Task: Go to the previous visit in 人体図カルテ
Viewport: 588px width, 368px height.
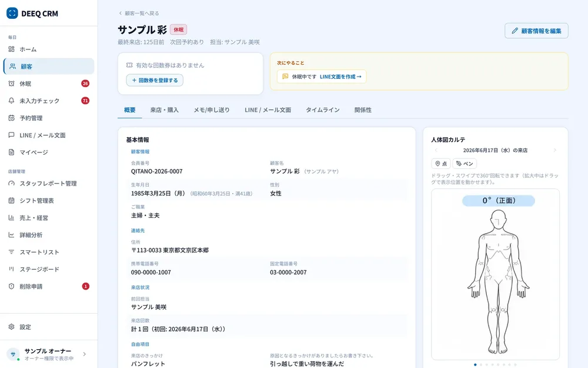Action: [436, 150]
